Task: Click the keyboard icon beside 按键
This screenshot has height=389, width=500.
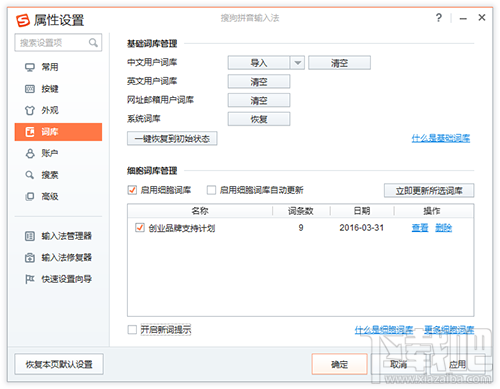Action: pyautogui.click(x=30, y=89)
